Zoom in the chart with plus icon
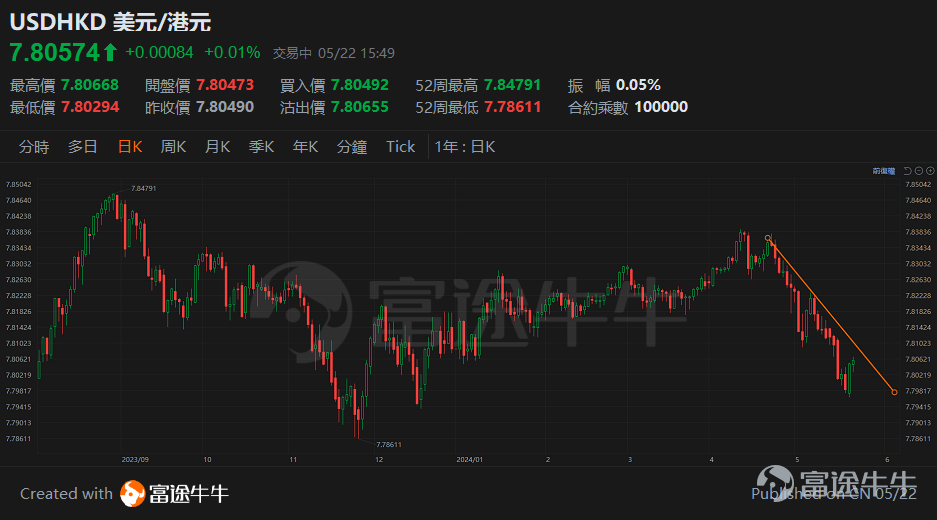The width and height of the screenshot is (937, 520). (930, 171)
